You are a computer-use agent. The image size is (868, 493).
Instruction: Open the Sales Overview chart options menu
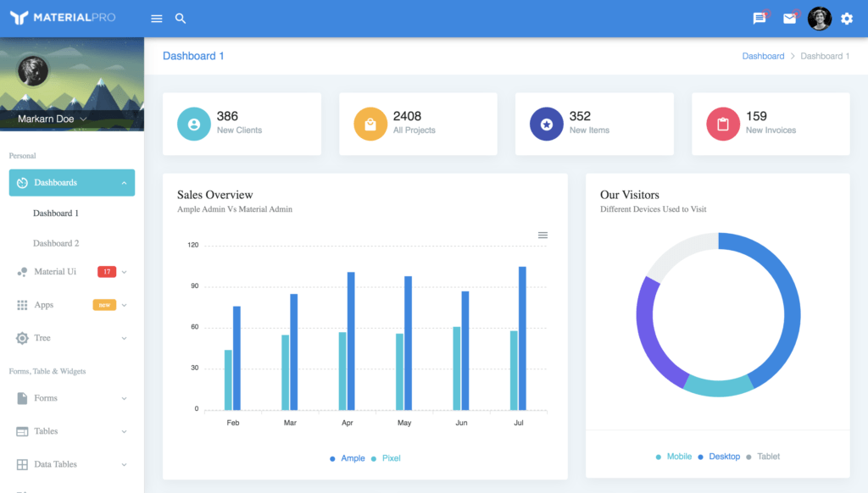542,235
